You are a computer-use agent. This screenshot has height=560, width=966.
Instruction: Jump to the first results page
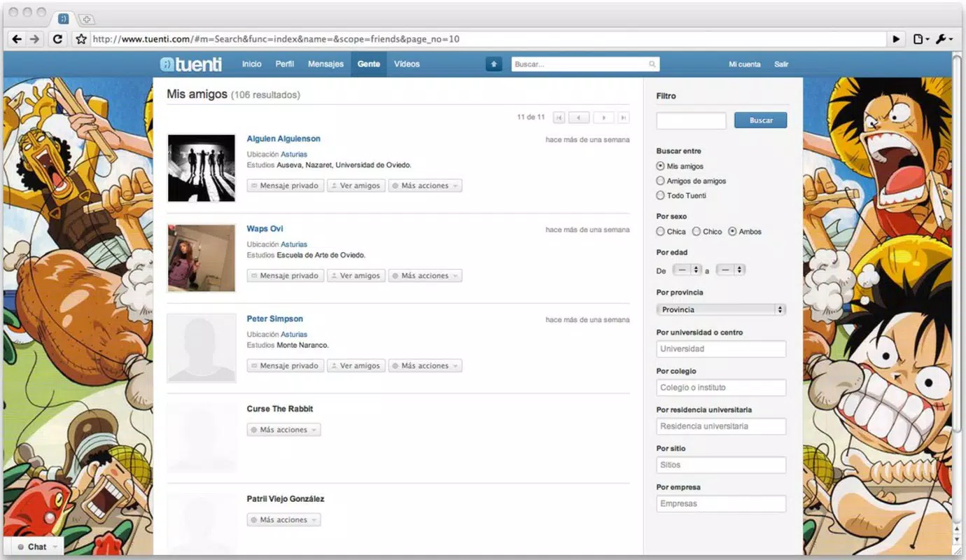point(559,118)
